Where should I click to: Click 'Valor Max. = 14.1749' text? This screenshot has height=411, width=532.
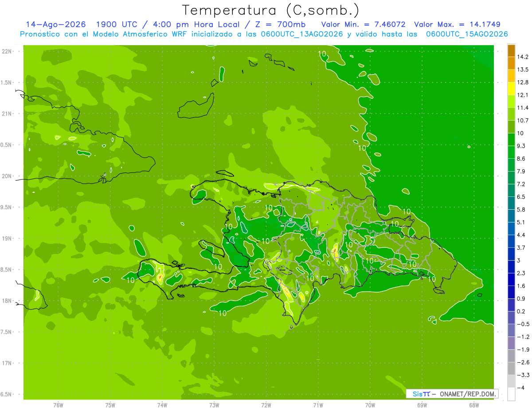pos(457,24)
